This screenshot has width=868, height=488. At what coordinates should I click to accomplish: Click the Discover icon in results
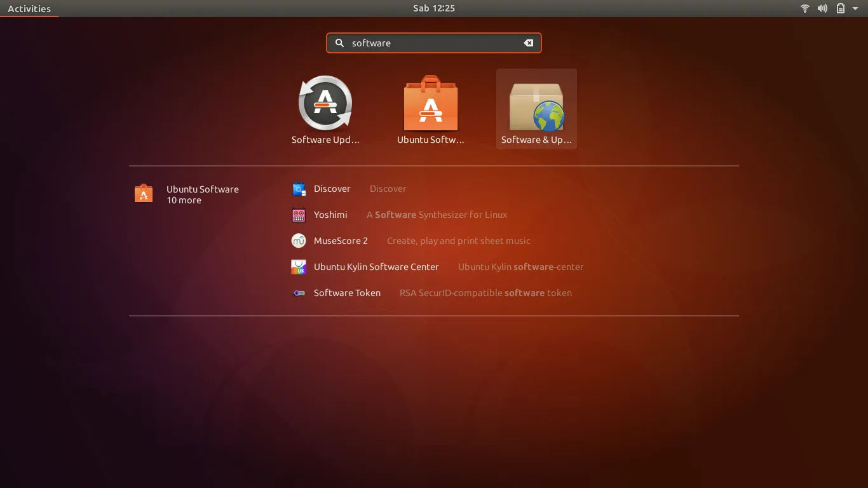299,189
